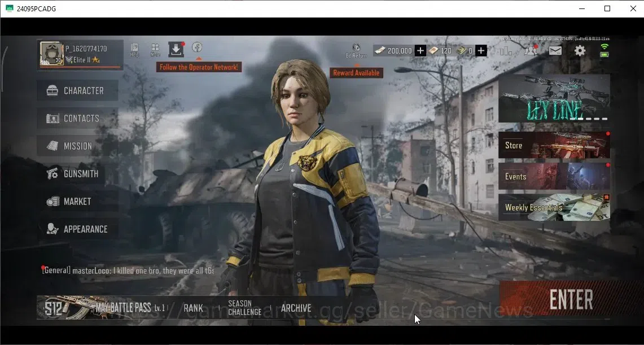644x345 pixels.
Task: Open the CONTACTS menu
Action: click(x=78, y=118)
